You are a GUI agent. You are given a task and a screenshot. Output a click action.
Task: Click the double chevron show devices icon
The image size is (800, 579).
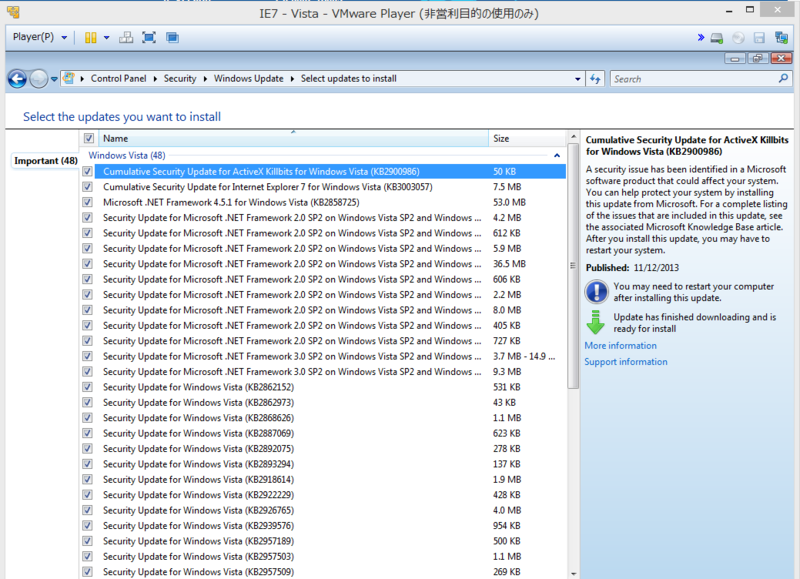point(701,37)
